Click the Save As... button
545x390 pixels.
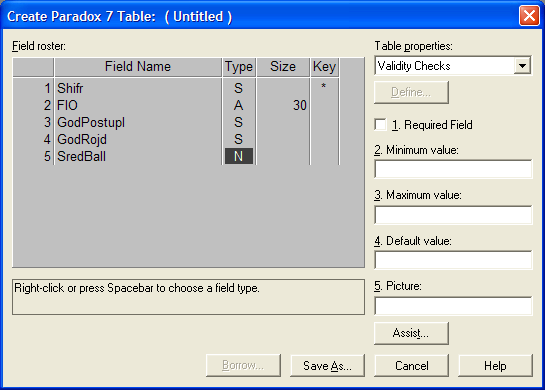tap(327, 365)
